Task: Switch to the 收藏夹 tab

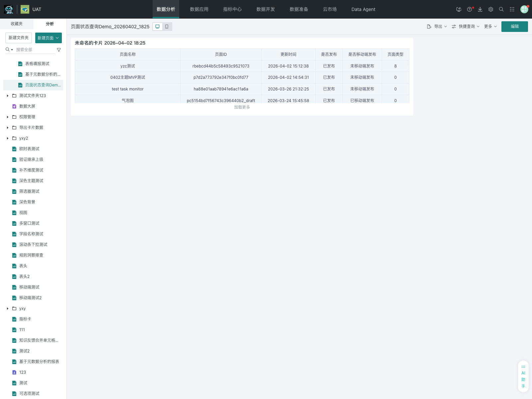Action: (17, 24)
